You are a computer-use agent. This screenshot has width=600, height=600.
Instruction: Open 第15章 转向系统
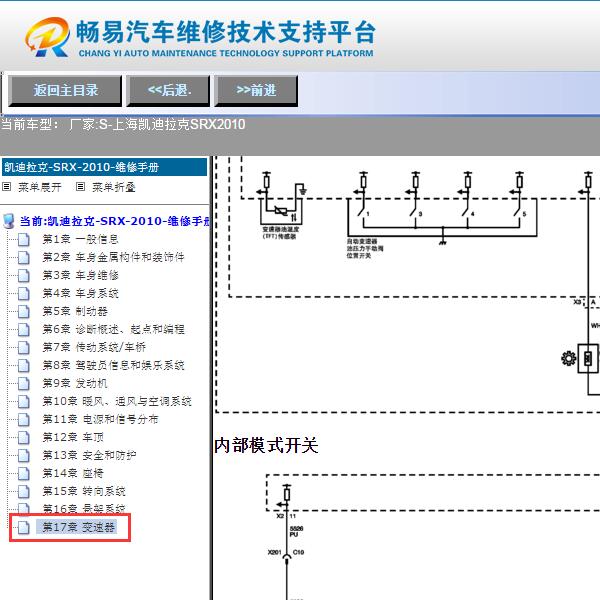(x=84, y=491)
